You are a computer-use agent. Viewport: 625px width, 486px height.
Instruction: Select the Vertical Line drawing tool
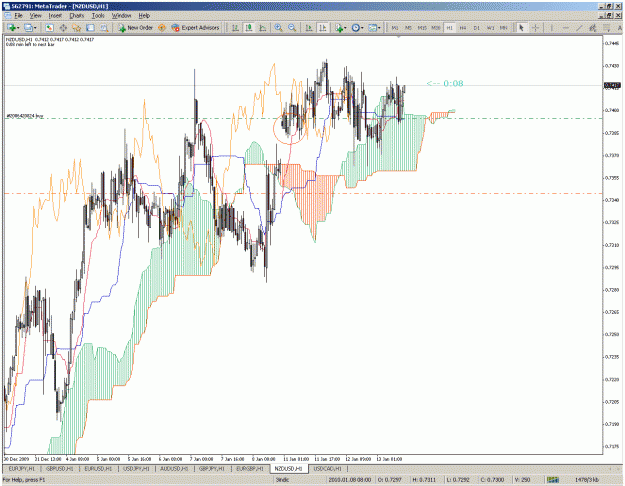(552, 28)
